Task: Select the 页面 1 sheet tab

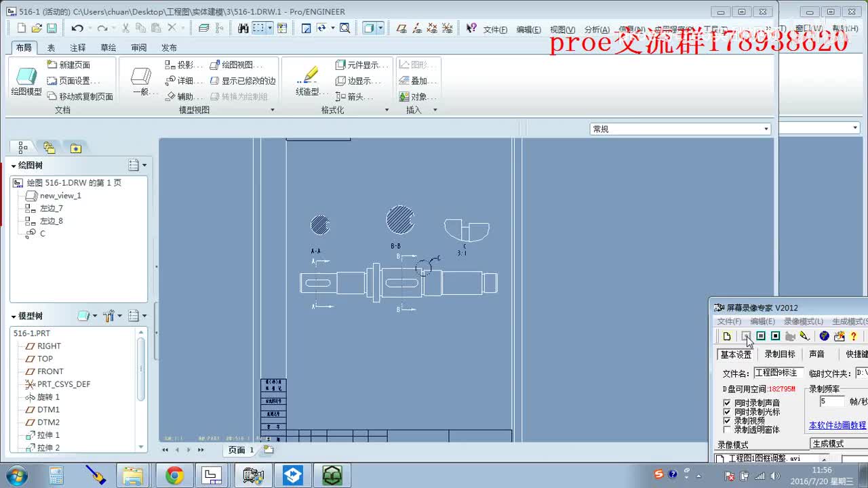Action: (x=241, y=450)
